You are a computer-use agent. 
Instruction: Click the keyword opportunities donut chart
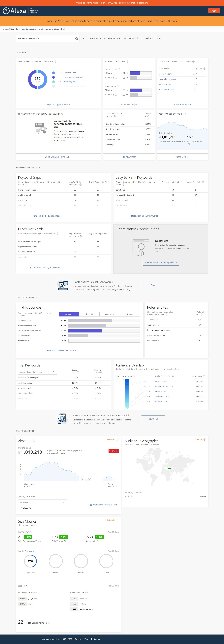pos(37,79)
